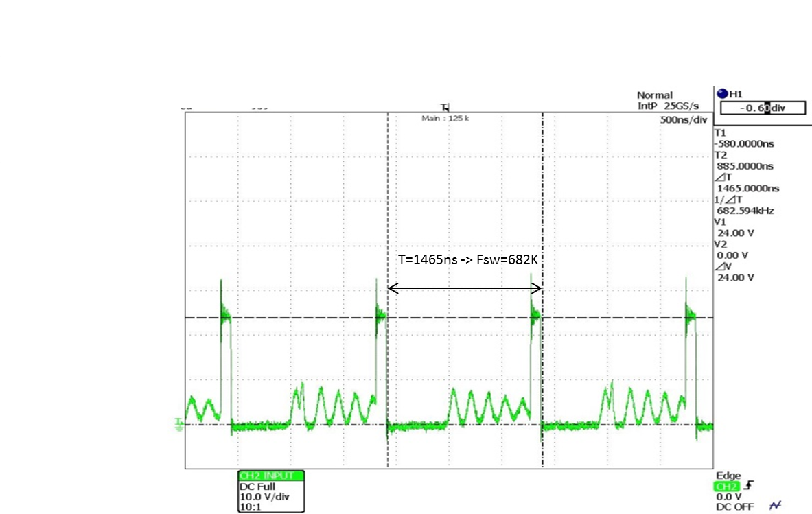Click the T1 value -580.0000ns

(x=744, y=144)
